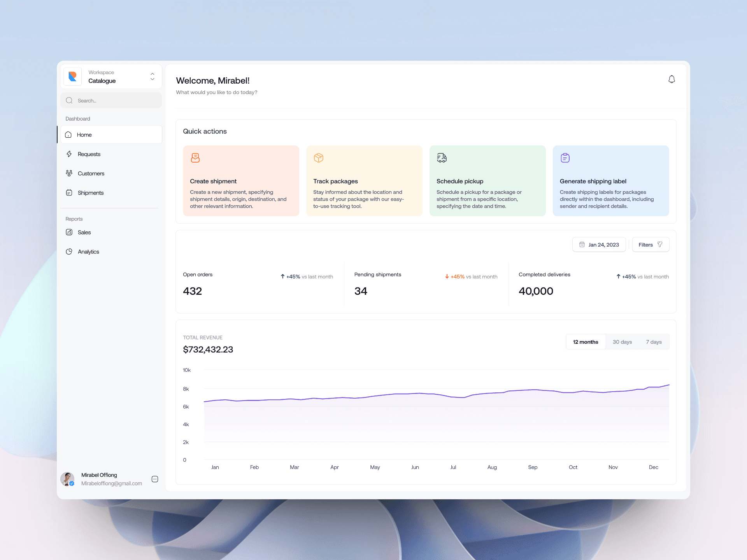Click the up arrow beside Open orders +45%
This screenshot has height=560, width=747.
pos(282,276)
